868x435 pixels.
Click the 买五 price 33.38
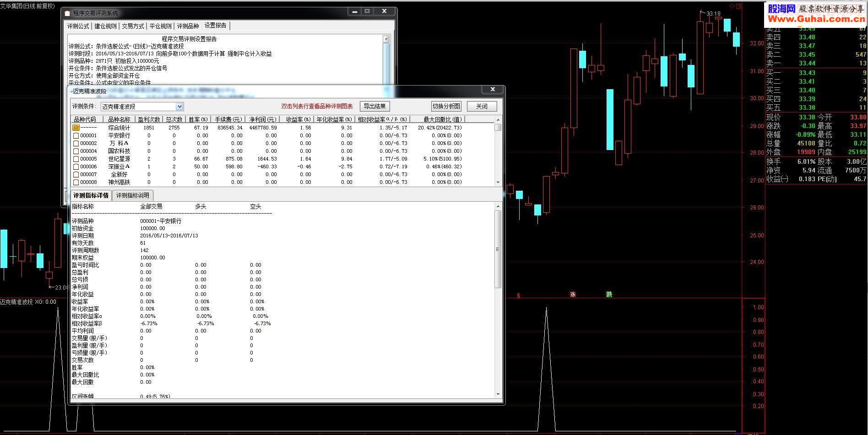tap(807, 107)
